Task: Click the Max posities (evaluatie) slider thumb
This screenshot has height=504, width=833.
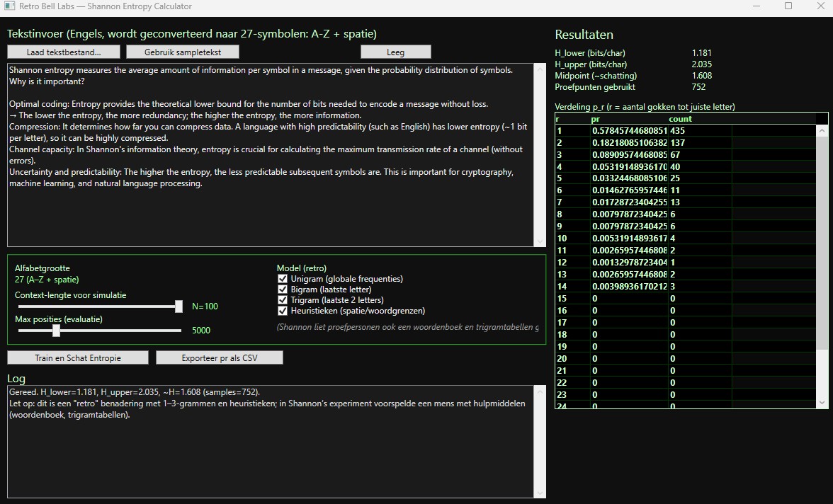Action: tap(56, 331)
